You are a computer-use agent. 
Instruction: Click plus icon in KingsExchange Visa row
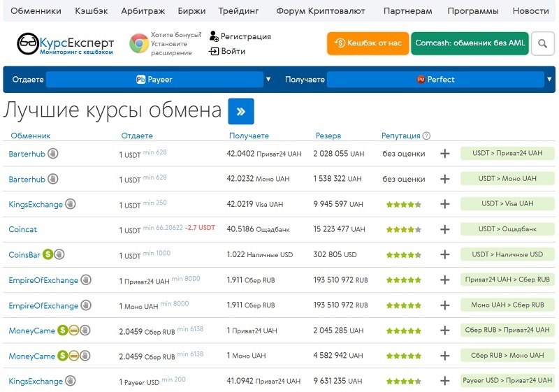[x=444, y=204]
